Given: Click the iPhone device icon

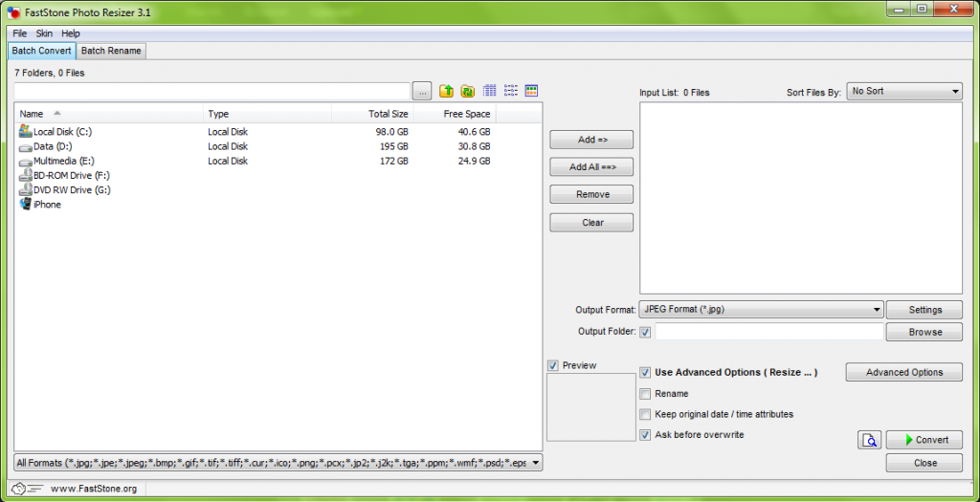Looking at the screenshot, I should tap(26, 205).
